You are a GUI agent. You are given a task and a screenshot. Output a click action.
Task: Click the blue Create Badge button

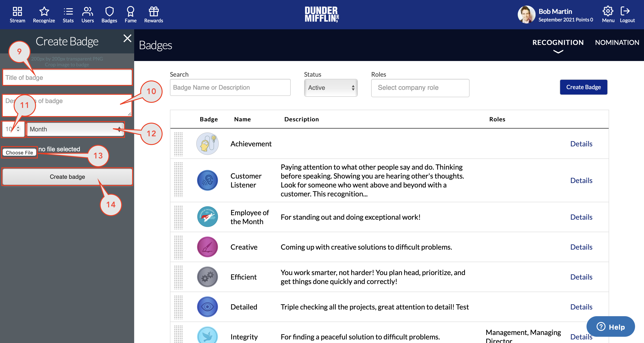tap(583, 87)
